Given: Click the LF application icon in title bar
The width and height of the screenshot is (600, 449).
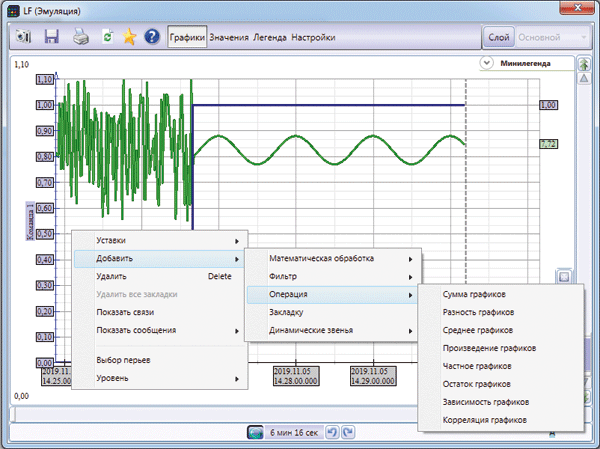Looking at the screenshot, I should tap(13, 11).
